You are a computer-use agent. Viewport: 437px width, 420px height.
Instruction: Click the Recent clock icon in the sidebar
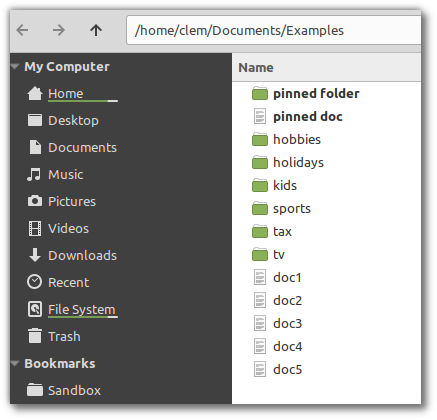35,282
